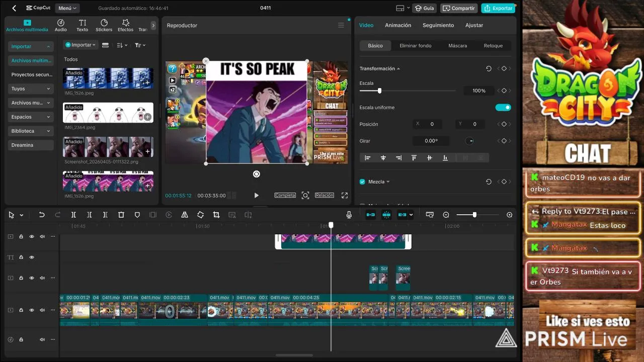
Task: Select the Retoque sub-tab
Action: pos(493,46)
